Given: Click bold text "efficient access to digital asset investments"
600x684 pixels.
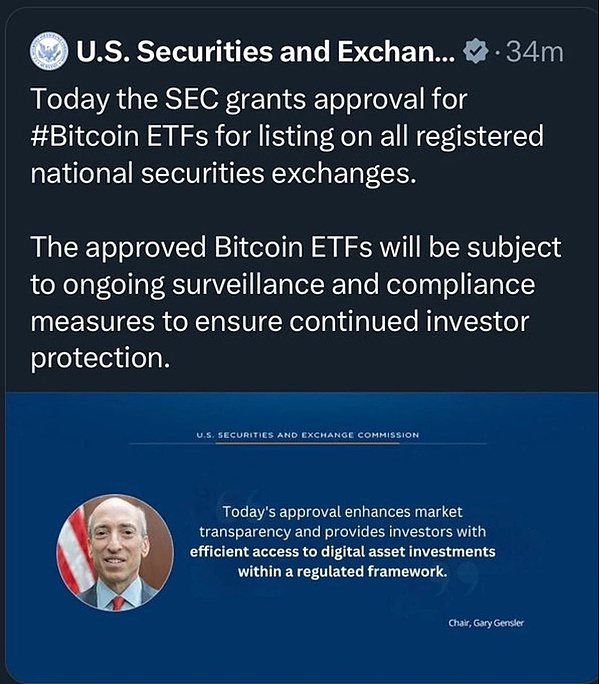Looking at the screenshot, I should coord(342,551).
